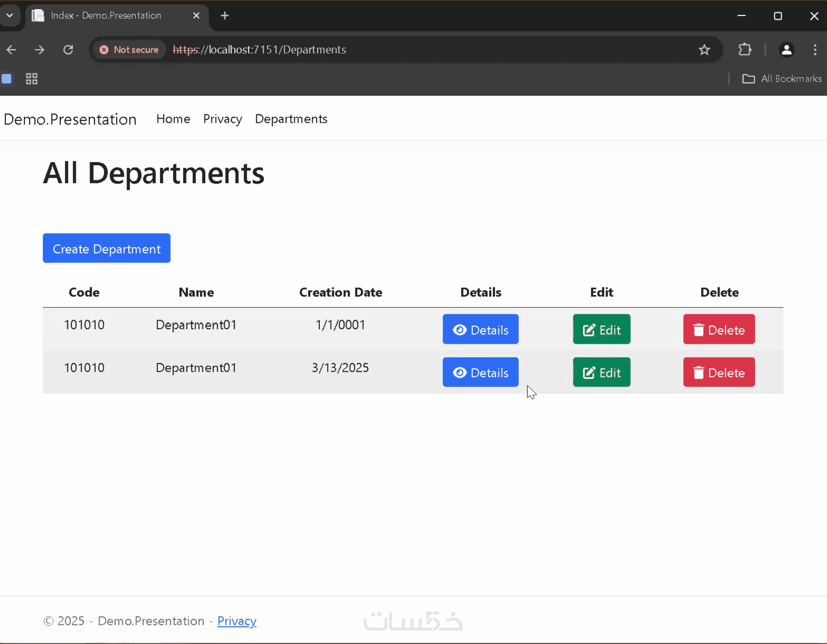The image size is (827, 644).
Task: Open the Privacy link in the footer
Action: 237,621
